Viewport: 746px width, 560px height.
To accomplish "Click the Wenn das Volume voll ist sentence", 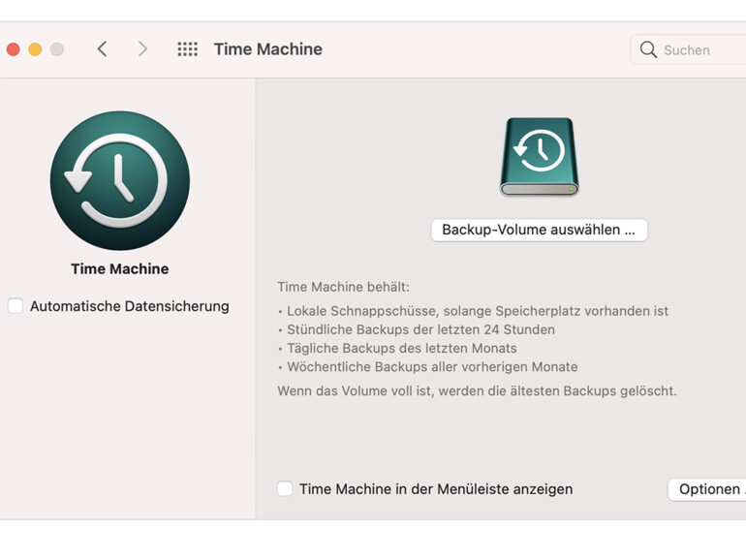I will (477, 391).
